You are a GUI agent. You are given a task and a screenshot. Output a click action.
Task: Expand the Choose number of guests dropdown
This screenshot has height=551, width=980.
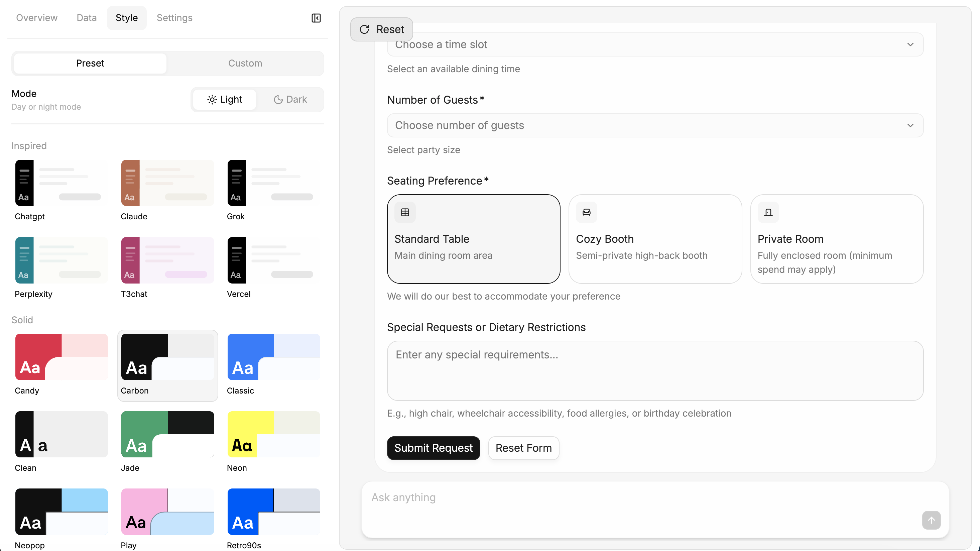click(655, 125)
